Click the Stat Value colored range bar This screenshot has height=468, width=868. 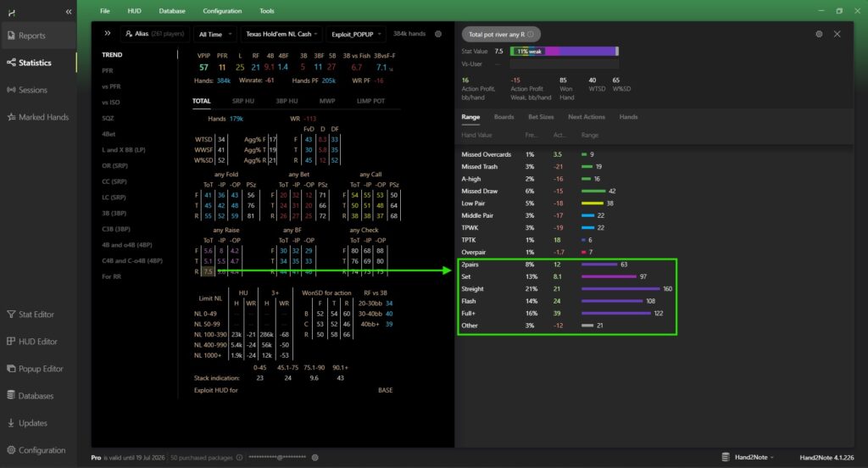coord(564,51)
